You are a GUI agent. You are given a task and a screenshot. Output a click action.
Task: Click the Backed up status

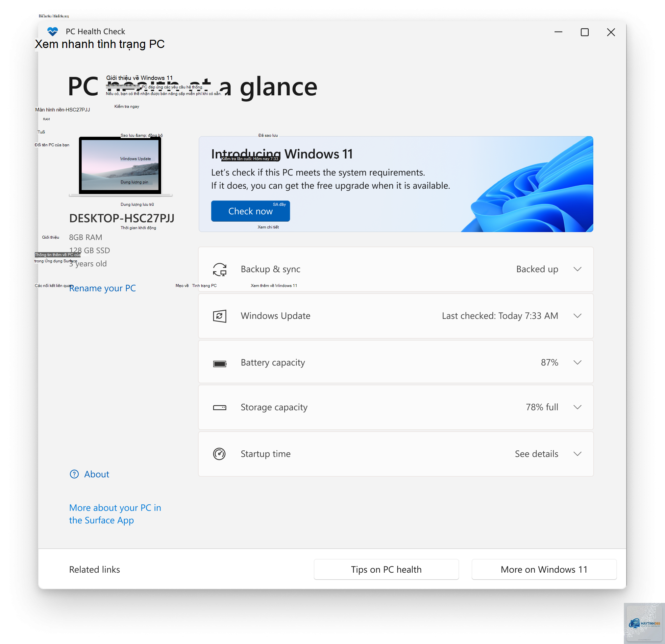pos(537,269)
